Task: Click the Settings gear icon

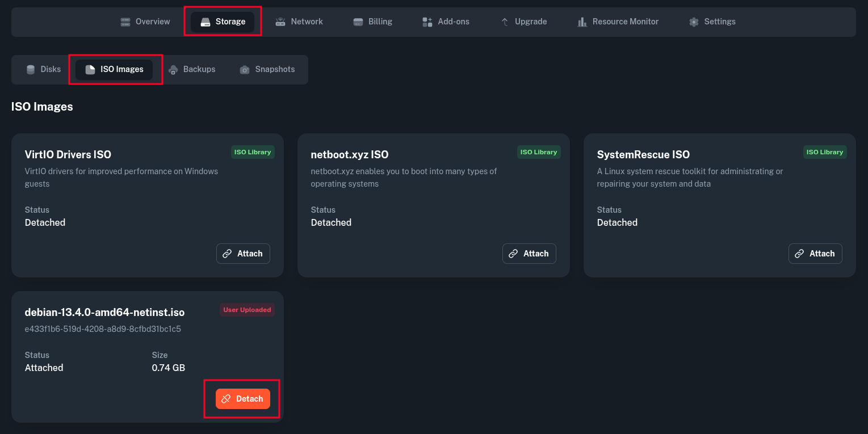Action: 694,22
